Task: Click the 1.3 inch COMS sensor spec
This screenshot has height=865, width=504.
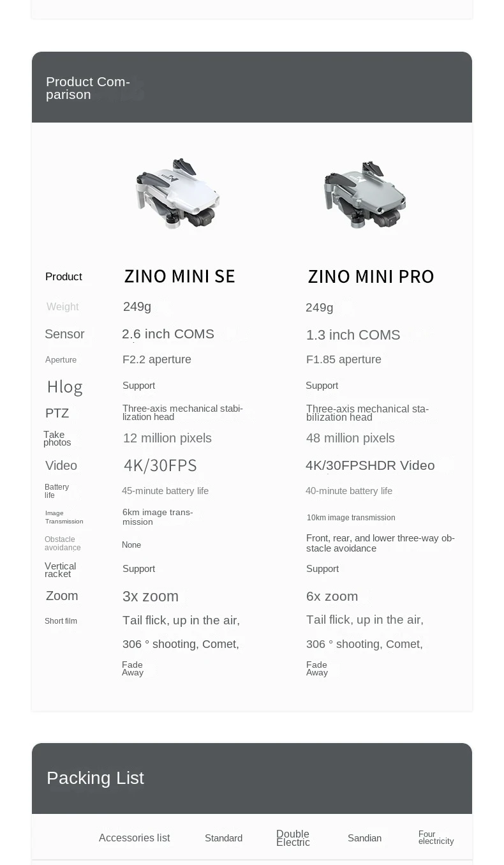Action: coord(353,335)
